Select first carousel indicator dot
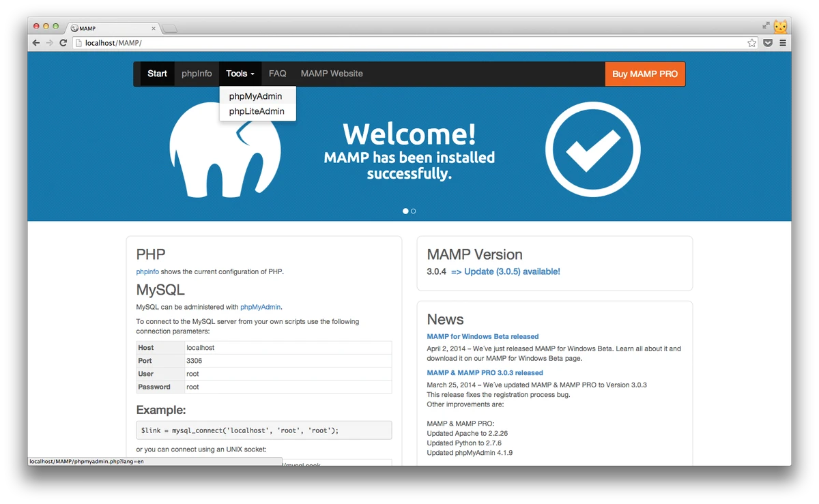The image size is (819, 504). (405, 211)
